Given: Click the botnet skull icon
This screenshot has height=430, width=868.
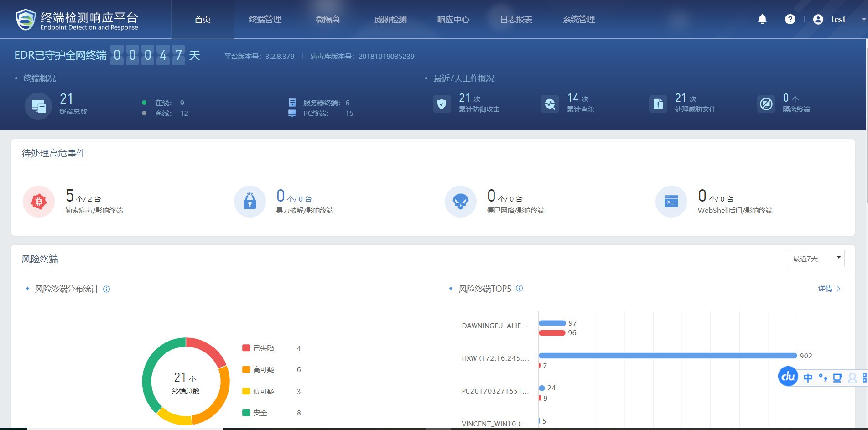Looking at the screenshot, I should click(461, 201).
